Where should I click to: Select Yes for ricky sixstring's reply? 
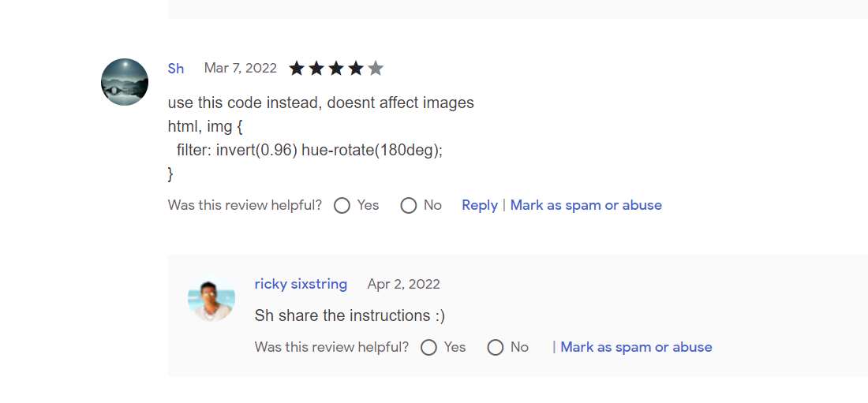click(x=429, y=348)
